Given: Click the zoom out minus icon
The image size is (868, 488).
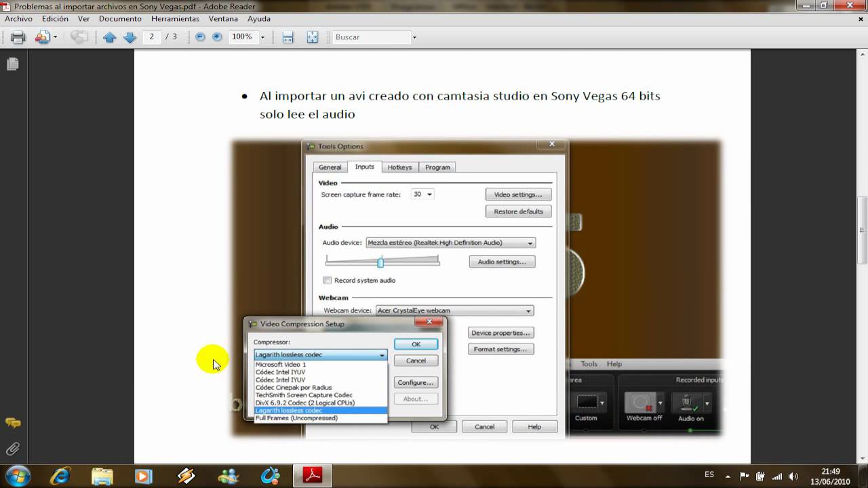Looking at the screenshot, I should 200,37.
